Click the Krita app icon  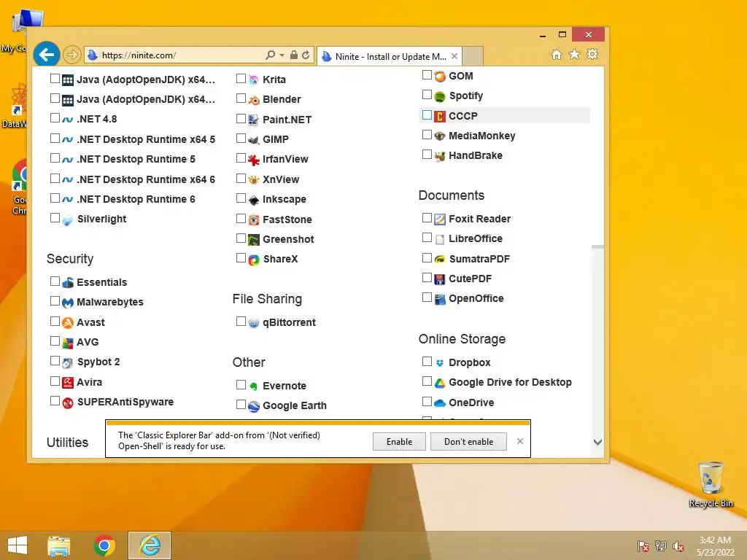(x=254, y=79)
